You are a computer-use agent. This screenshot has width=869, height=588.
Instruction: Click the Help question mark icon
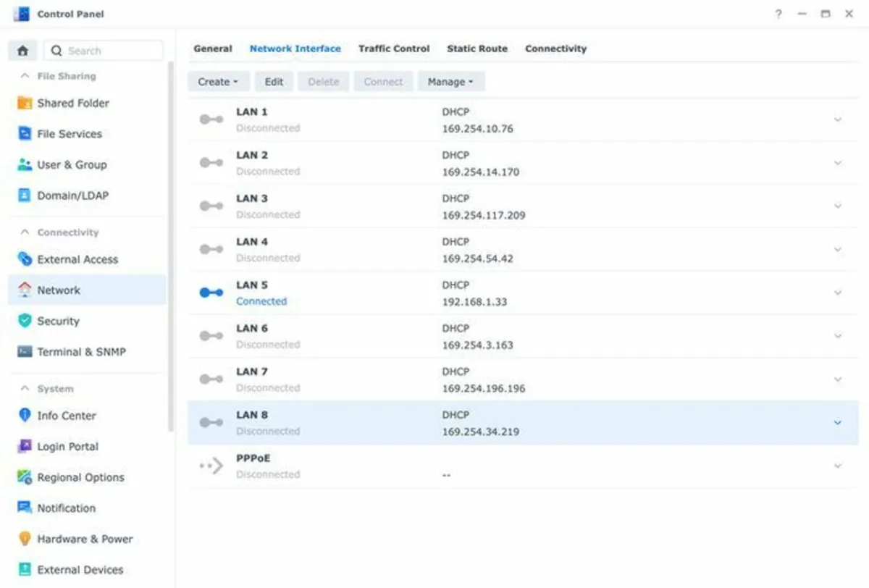point(778,14)
